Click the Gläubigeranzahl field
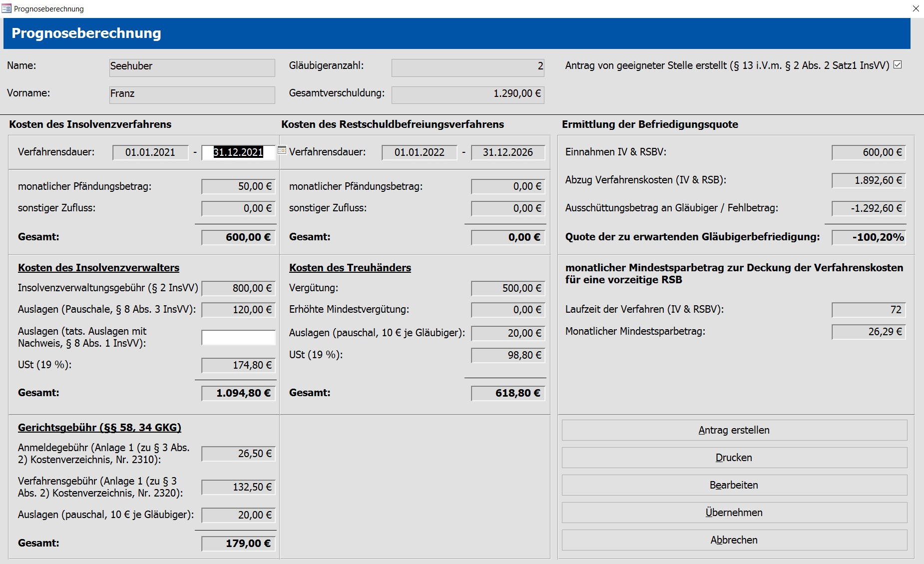Viewport: 924px width, 564px height. (468, 67)
